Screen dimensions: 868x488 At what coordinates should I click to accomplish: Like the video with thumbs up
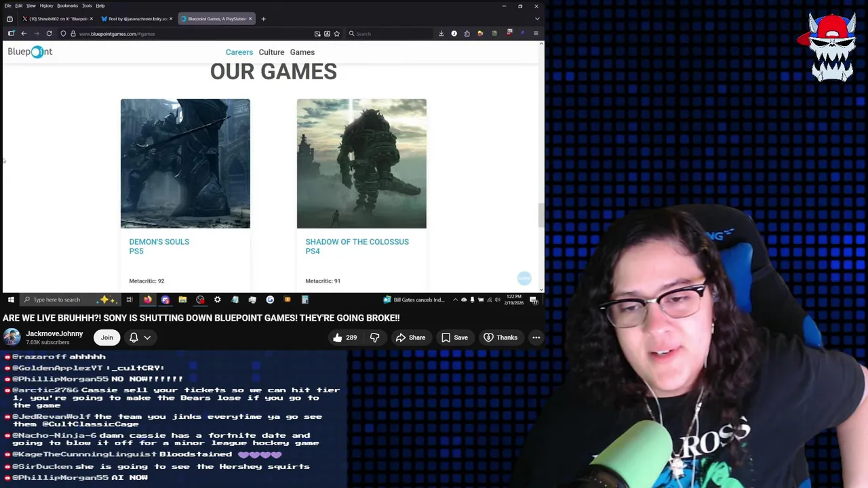(344, 338)
